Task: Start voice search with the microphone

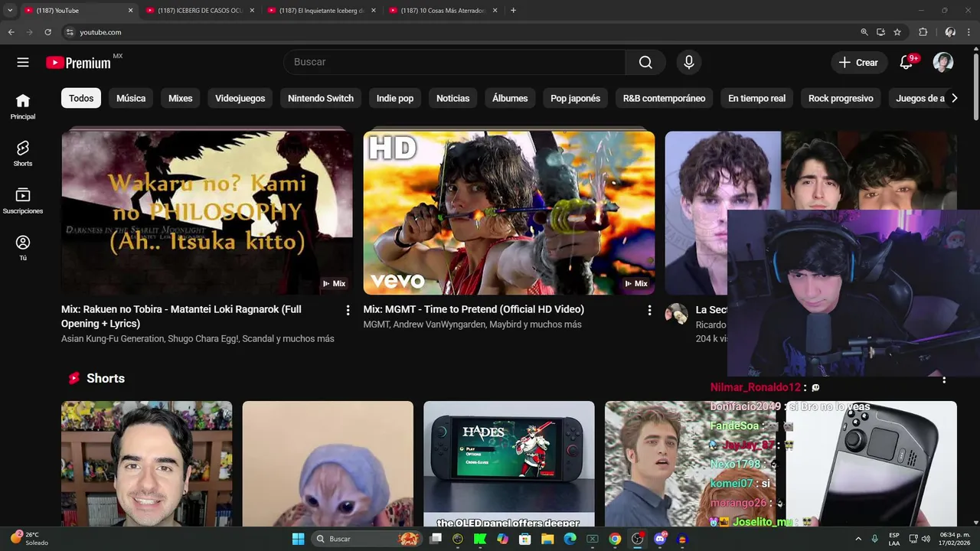Action: (x=689, y=63)
